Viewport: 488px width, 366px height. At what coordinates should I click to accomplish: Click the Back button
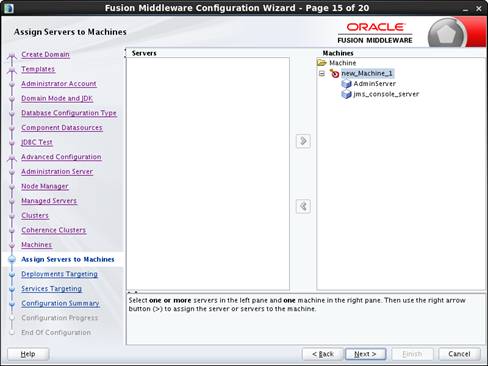click(323, 354)
